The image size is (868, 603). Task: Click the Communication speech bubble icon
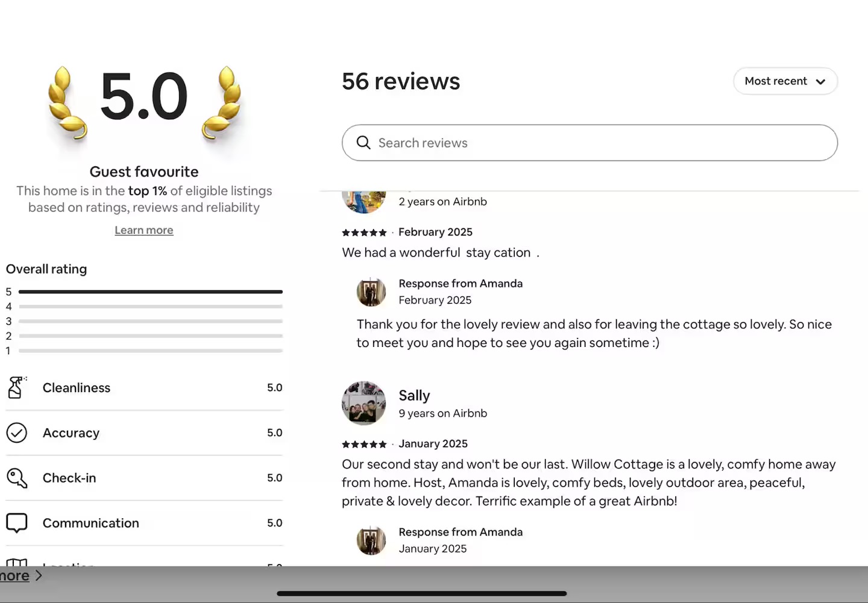[16, 523]
